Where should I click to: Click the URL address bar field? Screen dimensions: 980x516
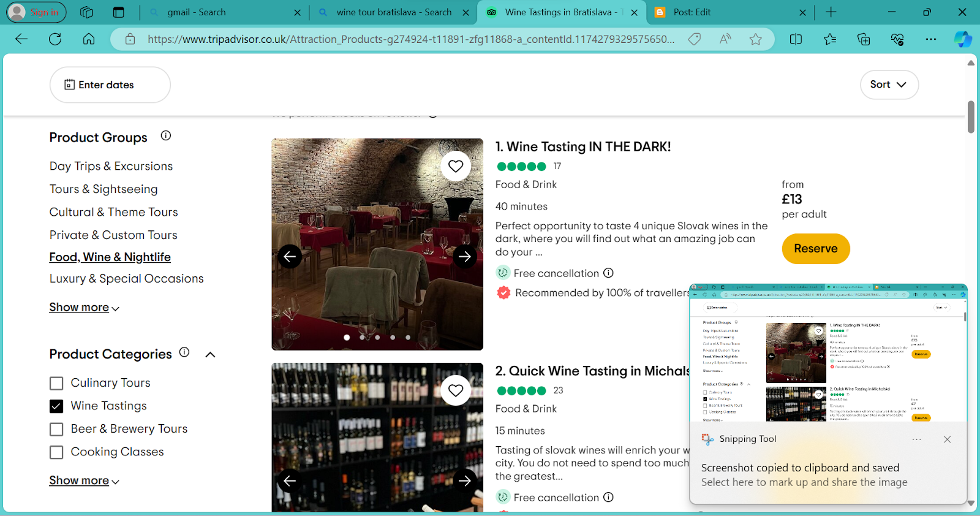(410, 39)
